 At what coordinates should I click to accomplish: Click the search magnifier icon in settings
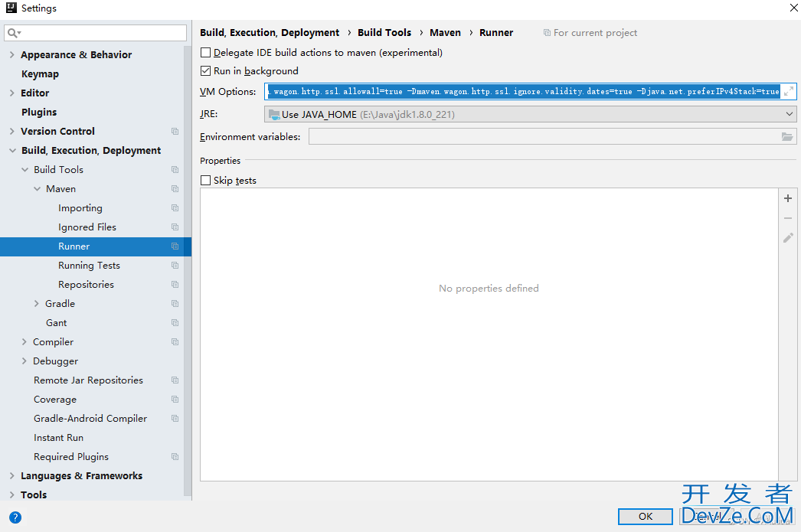click(x=12, y=33)
